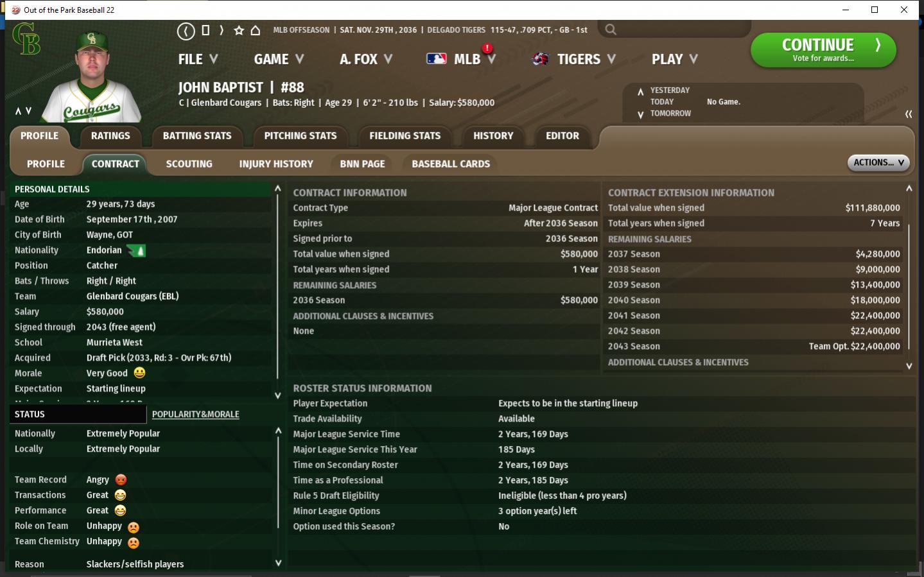Click the up arrow next to YESTERDAY
The width and height of the screenshot is (924, 577).
point(640,92)
